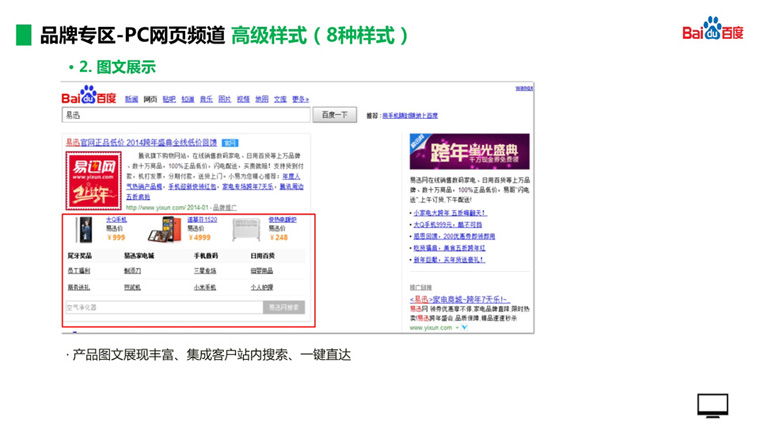Open the white heater product thumbnail priced ¥248
Image resolution: width=760 pixels, height=428 pixels.
pyautogui.click(x=247, y=229)
